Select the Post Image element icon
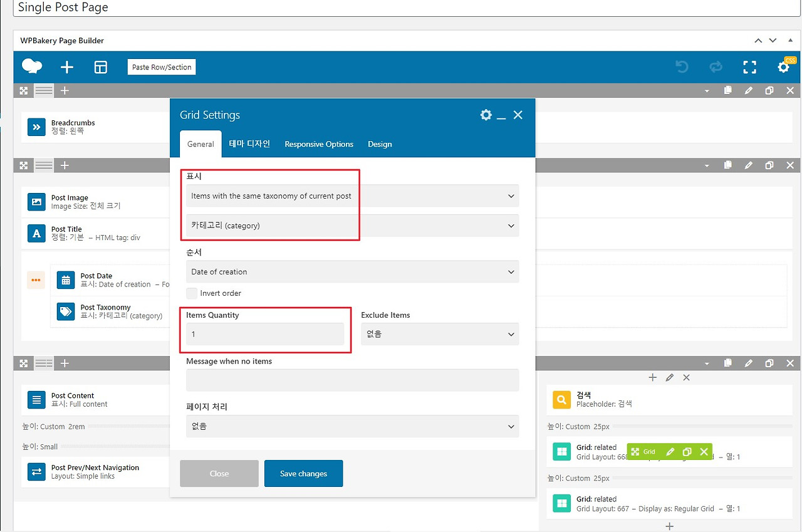 [37, 202]
